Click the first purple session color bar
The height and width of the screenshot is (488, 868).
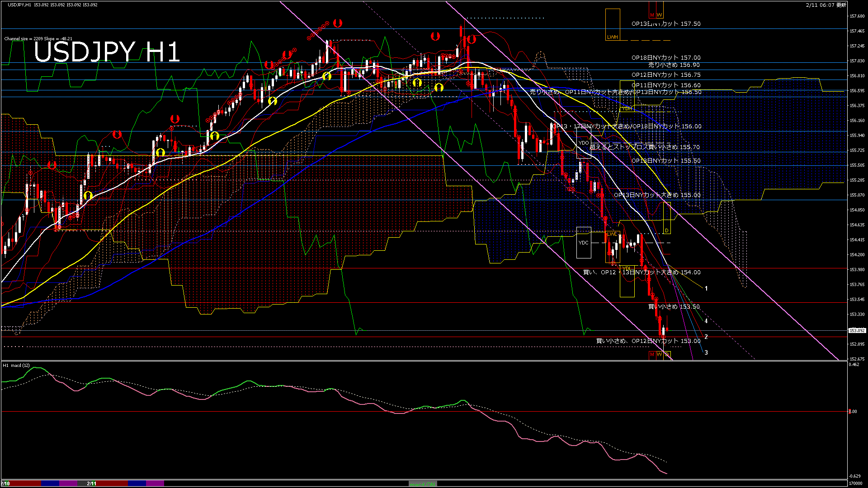(68, 483)
